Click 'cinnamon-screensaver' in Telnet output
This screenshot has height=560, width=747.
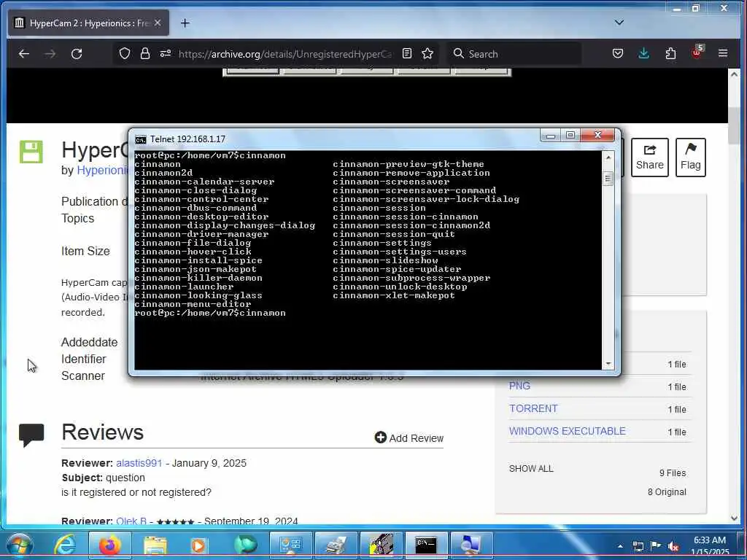391,182
